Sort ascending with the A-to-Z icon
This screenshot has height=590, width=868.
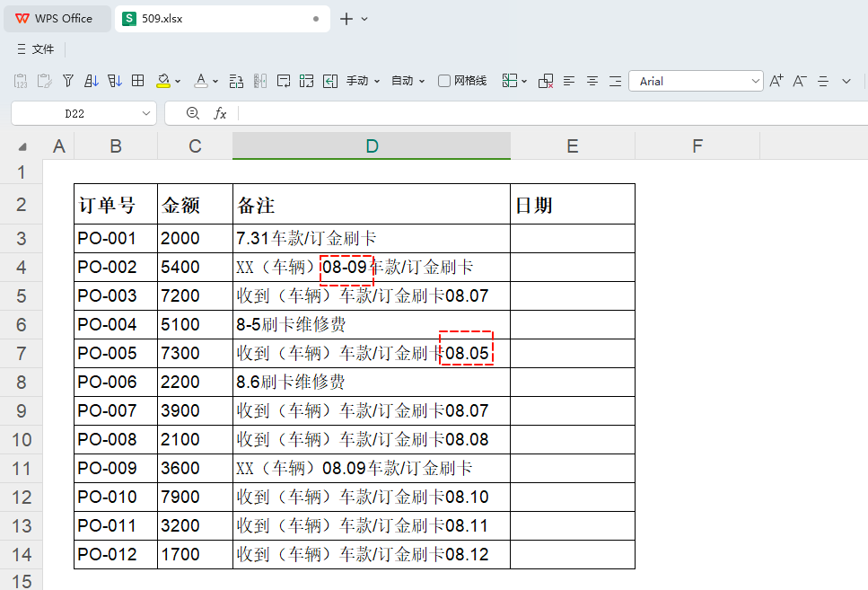pos(92,81)
